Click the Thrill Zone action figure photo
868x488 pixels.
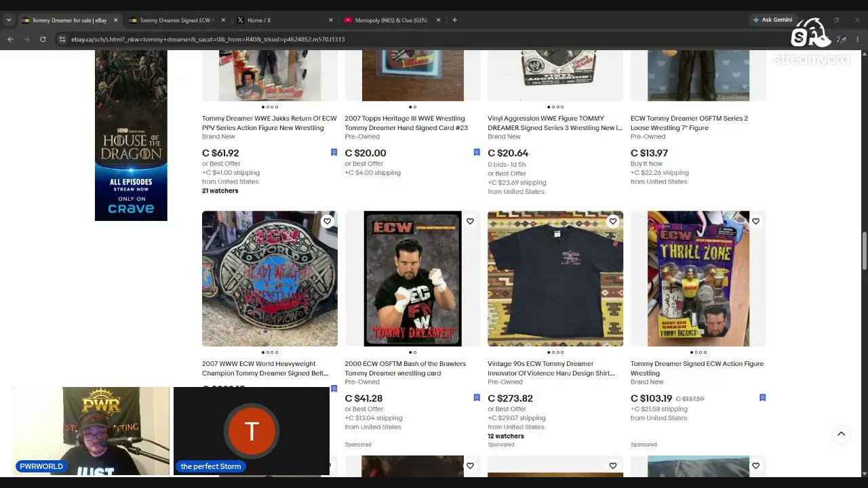click(x=698, y=279)
